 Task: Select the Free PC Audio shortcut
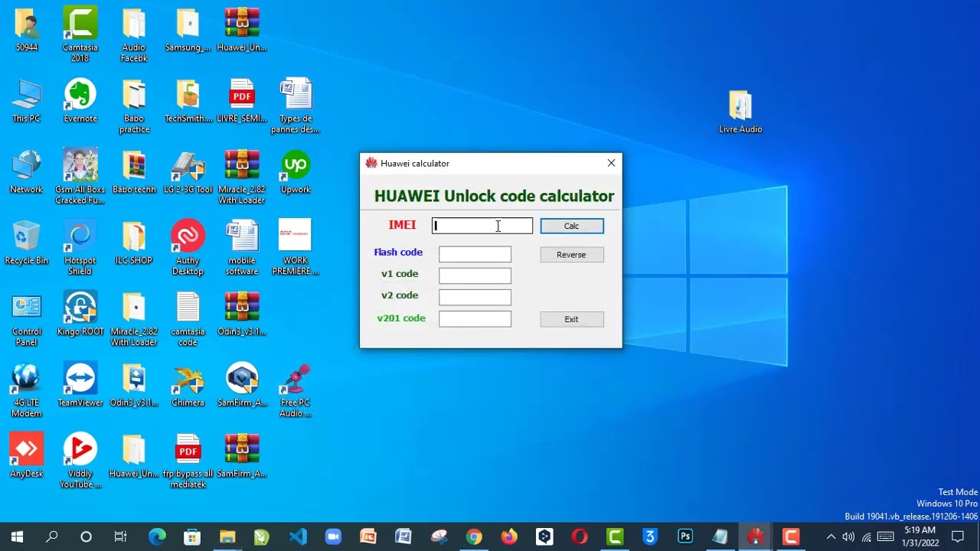pos(296,390)
